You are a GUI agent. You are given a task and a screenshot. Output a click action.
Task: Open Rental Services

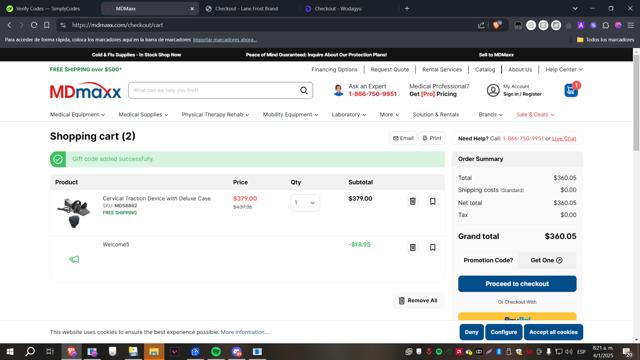[442, 69]
